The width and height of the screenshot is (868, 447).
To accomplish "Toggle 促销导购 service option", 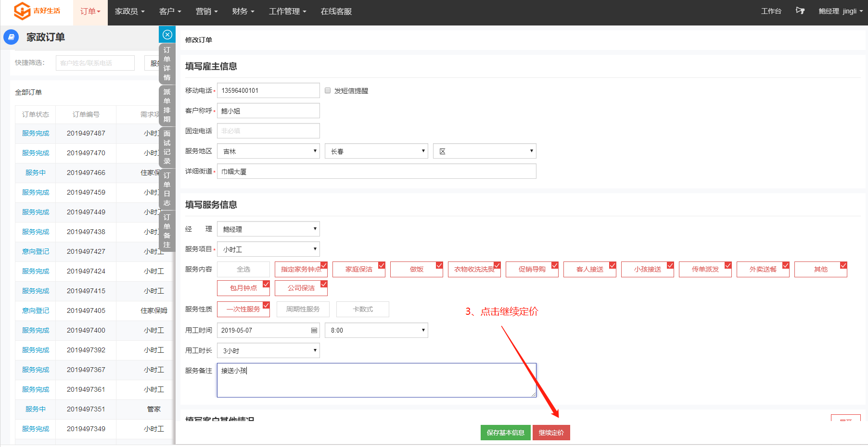I will point(532,269).
